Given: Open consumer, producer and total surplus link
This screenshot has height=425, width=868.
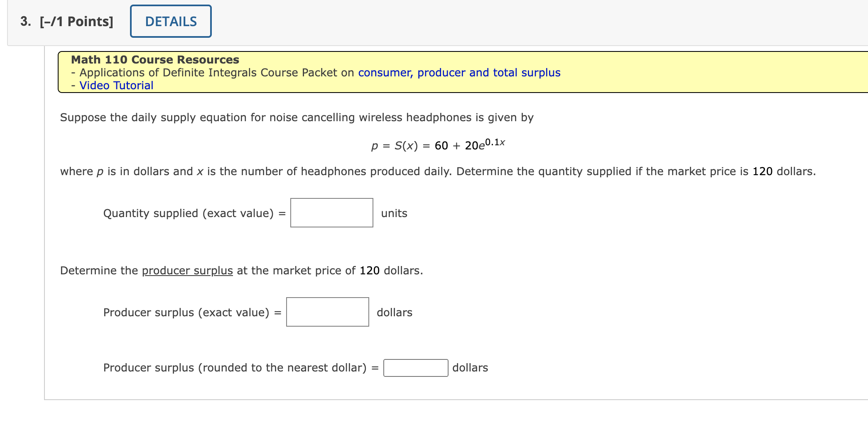Looking at the screenshot, I should [459, 73].
